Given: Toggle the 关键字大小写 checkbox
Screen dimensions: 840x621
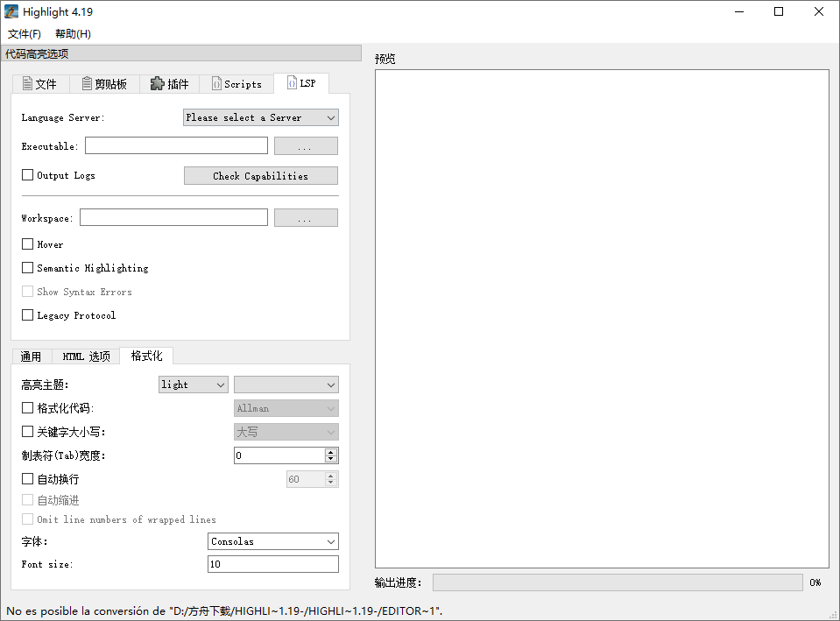Looking at the screenshot, I should click(x=27, y=431).
